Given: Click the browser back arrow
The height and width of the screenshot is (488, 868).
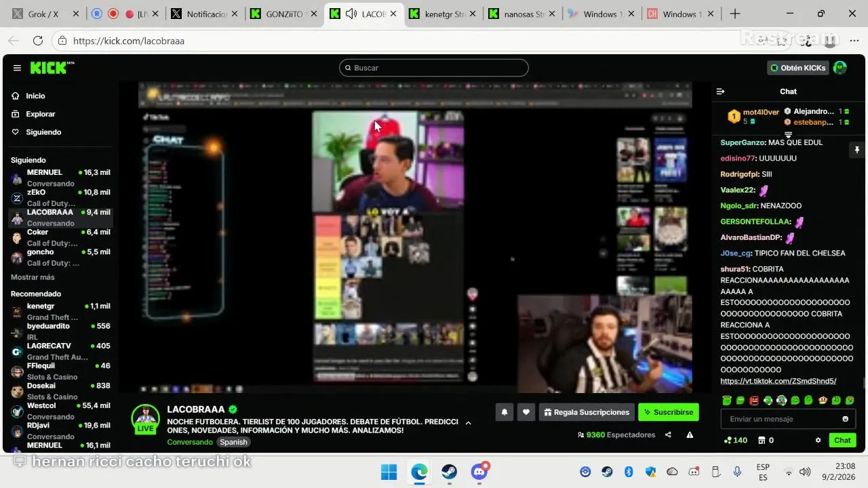Looking at the screenshot, I should (14, 41).
